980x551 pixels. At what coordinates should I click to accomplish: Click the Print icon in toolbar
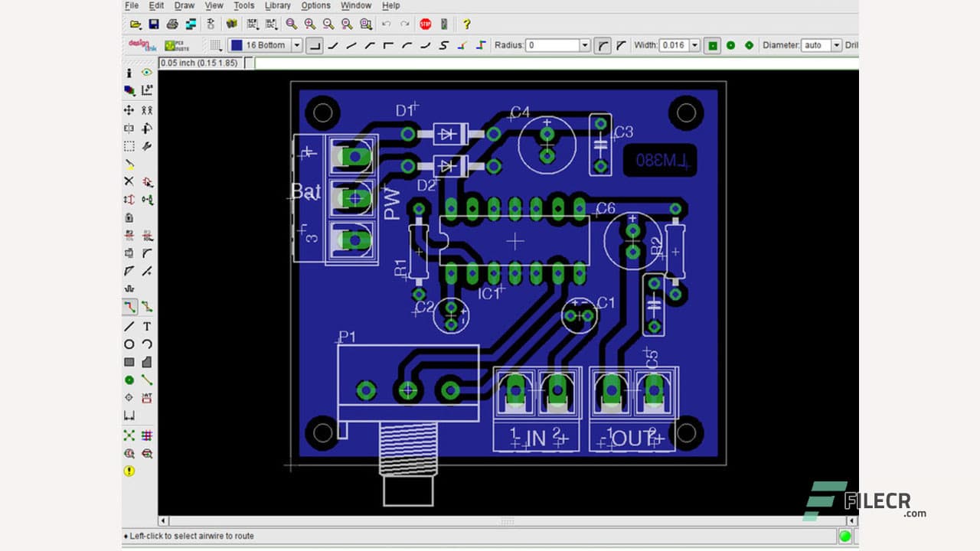[x=172, y=24]
